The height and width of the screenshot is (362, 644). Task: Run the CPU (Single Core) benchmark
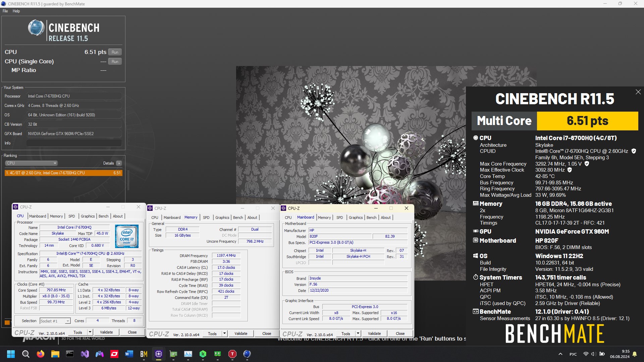(115, 62)
